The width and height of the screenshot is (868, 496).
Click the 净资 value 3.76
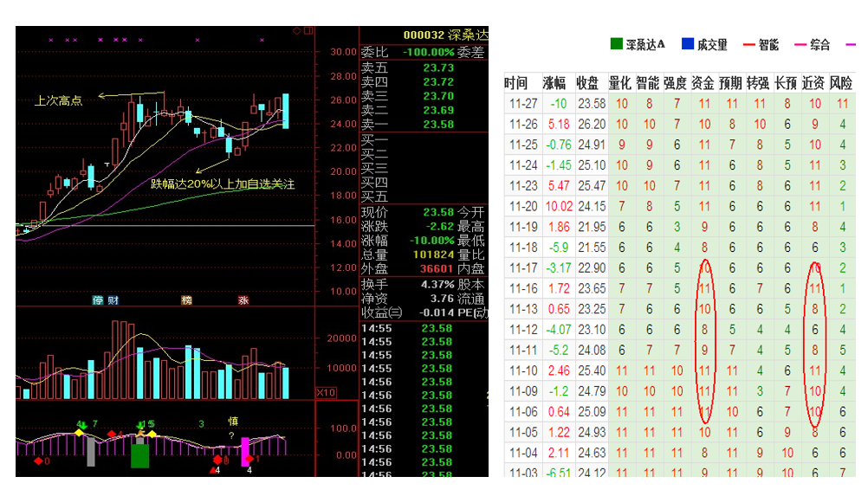[443, 298]
